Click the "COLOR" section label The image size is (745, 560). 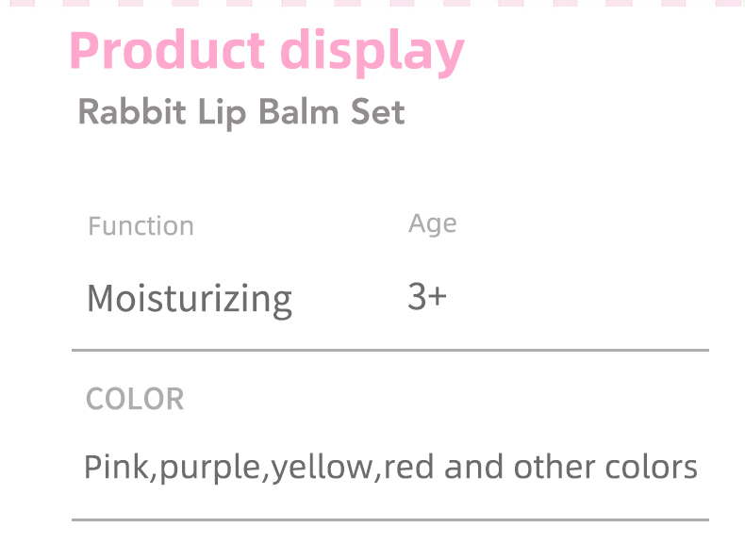click(135, 399)
